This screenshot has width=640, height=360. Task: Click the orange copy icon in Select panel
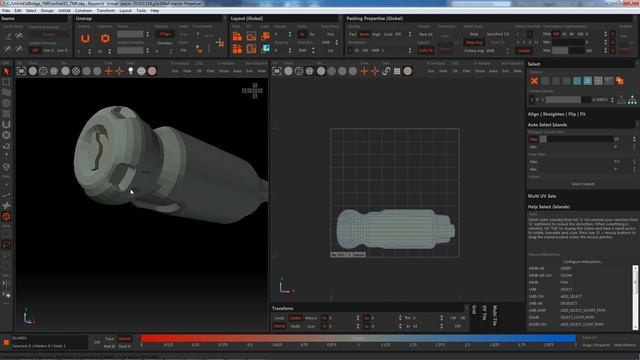pos(620,81)
